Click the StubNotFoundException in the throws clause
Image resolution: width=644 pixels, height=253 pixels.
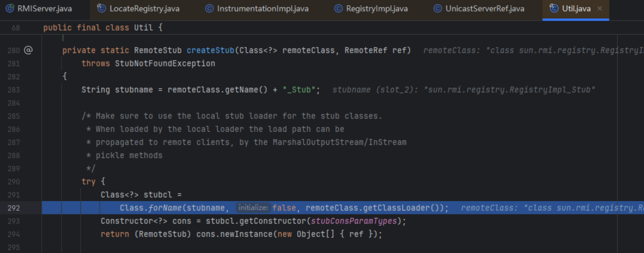[x=165, y=64]
